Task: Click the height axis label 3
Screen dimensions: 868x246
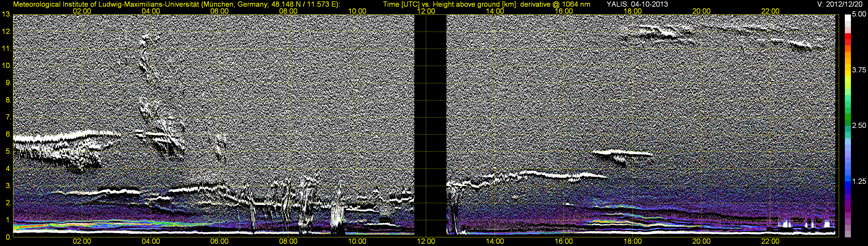Action: [x=8, y=186]
